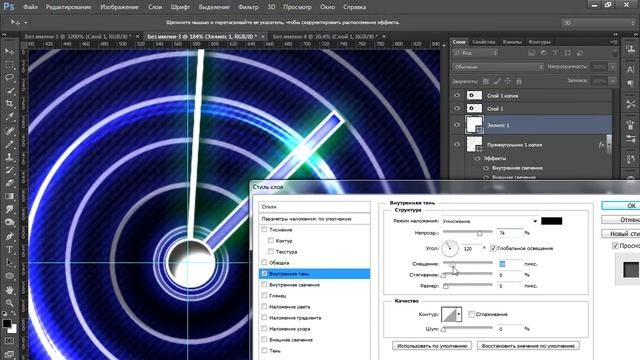Enable the 'Наложение цвета' checkbox
This screenshot has width=640, height=360.
tap(264, 307)
